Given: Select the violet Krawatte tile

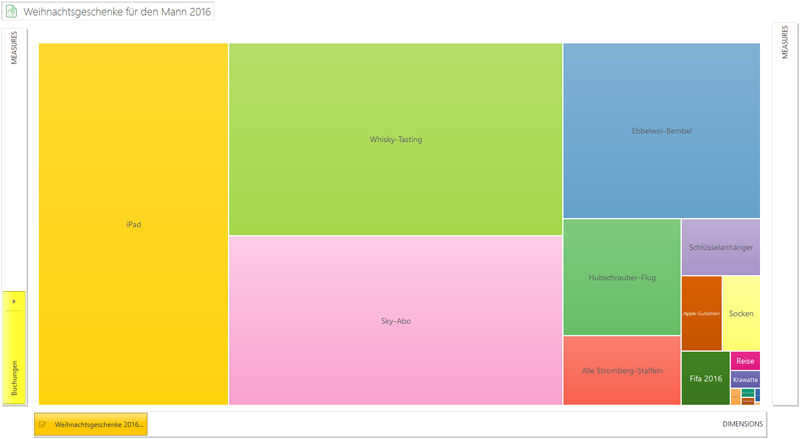Looking at the screenshot, I should point(745,379).
